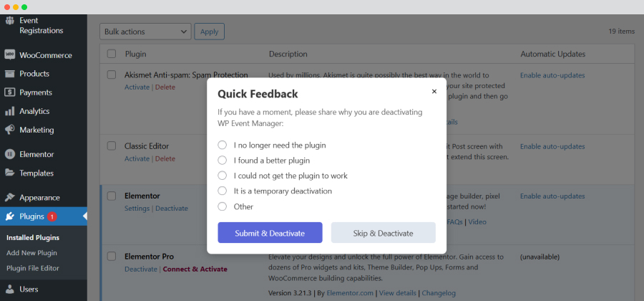Open Plugin File Editor submenu item
Screen dimensions: 644x301
coord(33,268)
